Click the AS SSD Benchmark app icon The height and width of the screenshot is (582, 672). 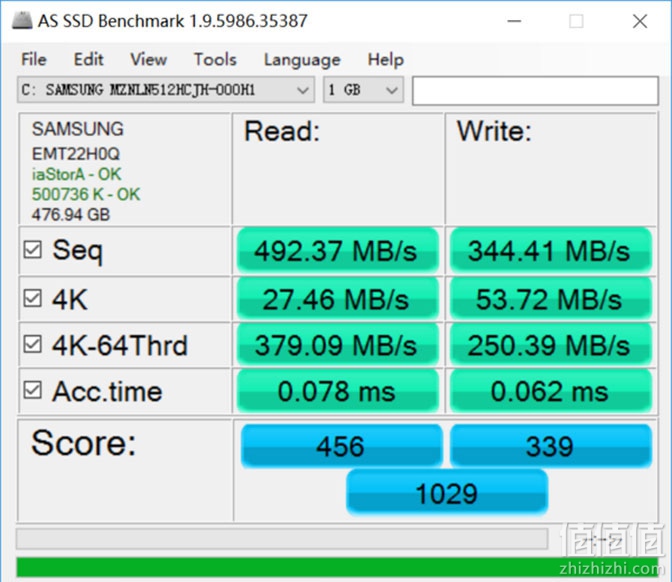pos(22,21)
